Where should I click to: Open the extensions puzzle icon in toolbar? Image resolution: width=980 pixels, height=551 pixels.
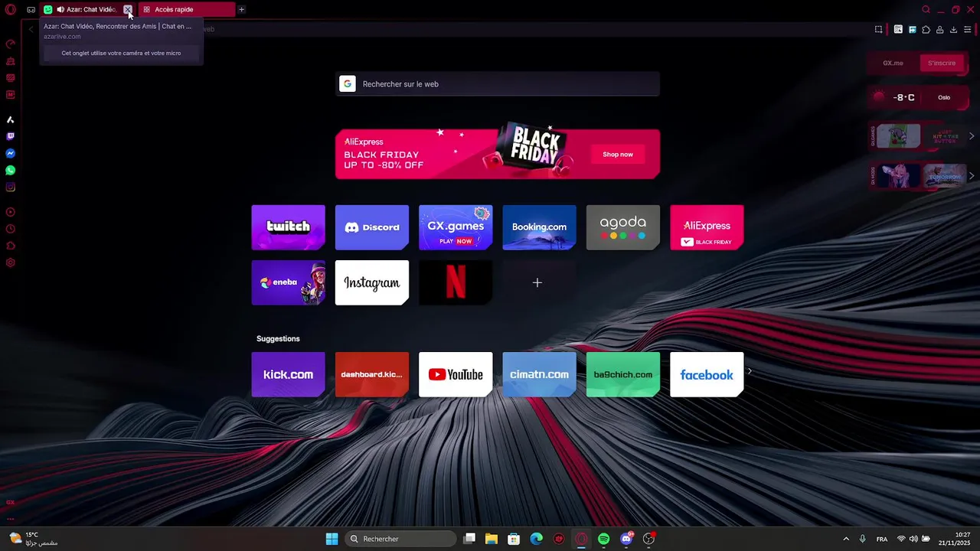(926, 30)
